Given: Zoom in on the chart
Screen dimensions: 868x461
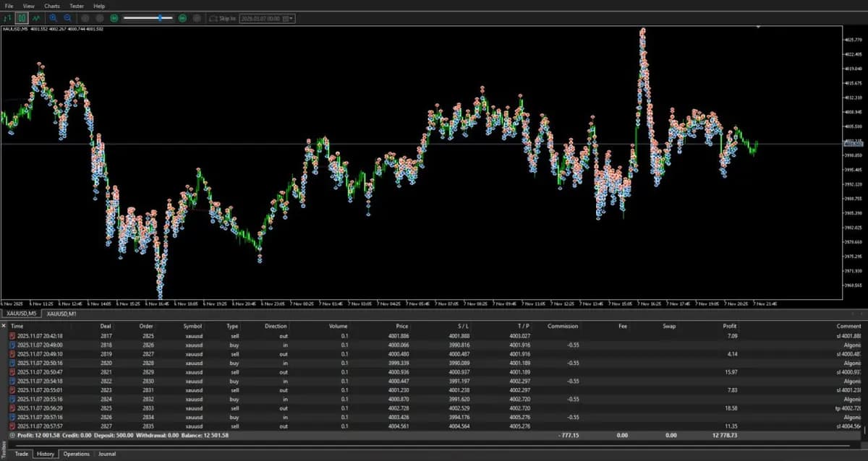Looking at the screenshot, I should coord(54,17).
